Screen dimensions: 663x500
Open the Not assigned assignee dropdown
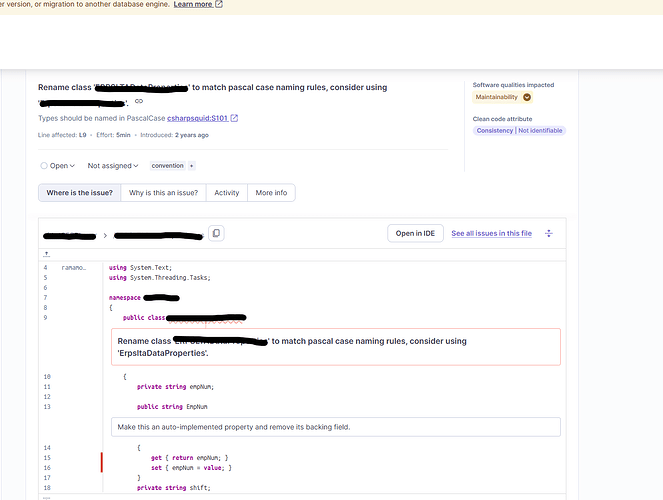[113, 166]
